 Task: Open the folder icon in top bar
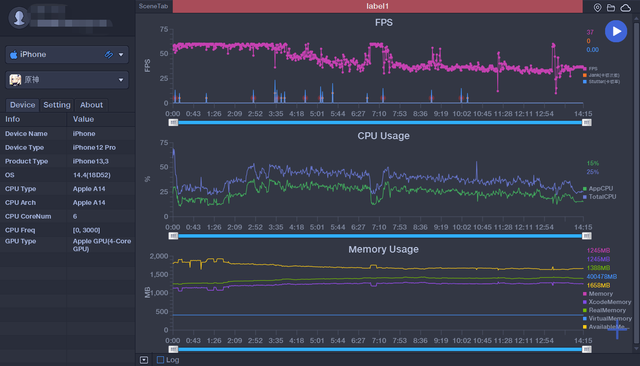click(611, 7)
